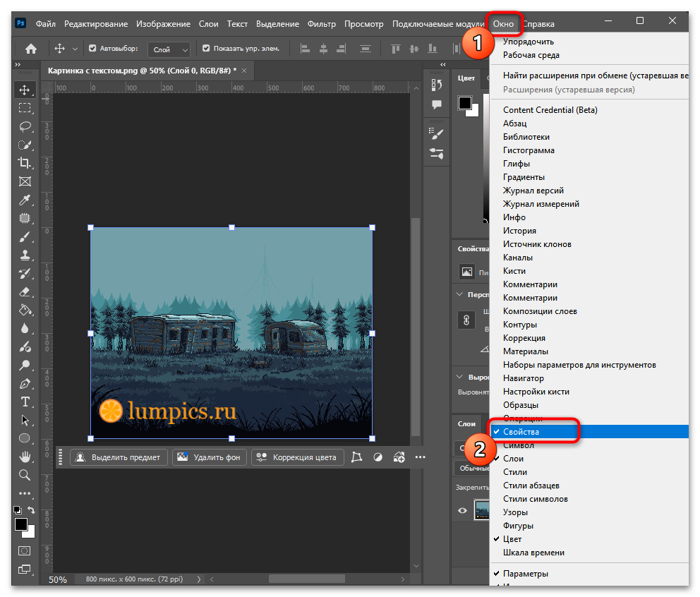The width and height of the screenshot is (700, 597).
Task: Toggle the checked Свойства entry in the menu
Action: coord(589,432)
